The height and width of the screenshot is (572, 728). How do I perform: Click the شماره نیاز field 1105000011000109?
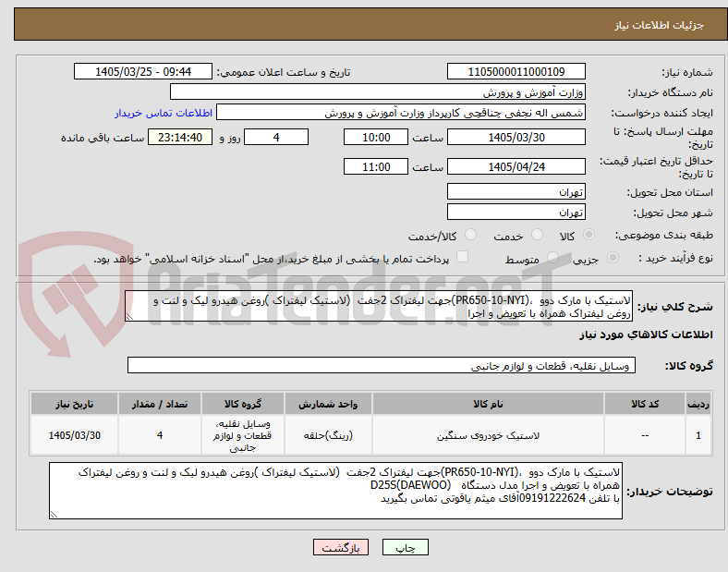coord(516,71)
